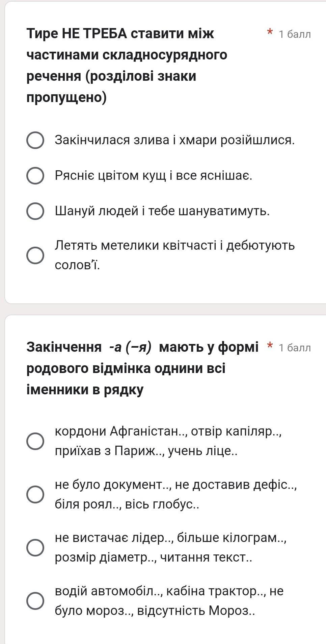The image size is (326, 644).
Task: Click '1 балл' label of the noun endings question
Action: 295,347
